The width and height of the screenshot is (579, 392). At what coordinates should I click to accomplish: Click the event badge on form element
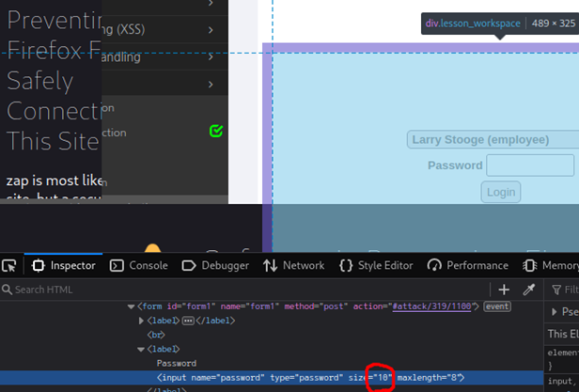(497, 306)
